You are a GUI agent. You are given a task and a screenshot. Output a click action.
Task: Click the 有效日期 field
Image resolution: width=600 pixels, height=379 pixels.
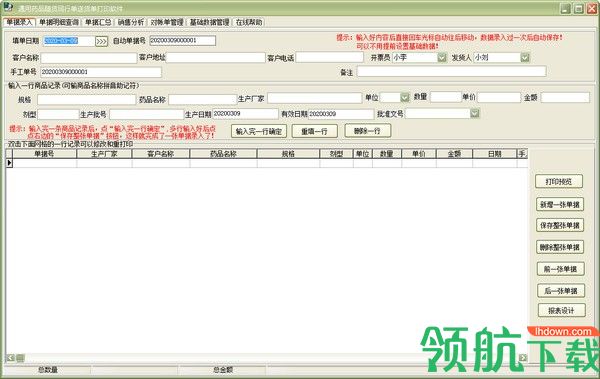(341, 114)
